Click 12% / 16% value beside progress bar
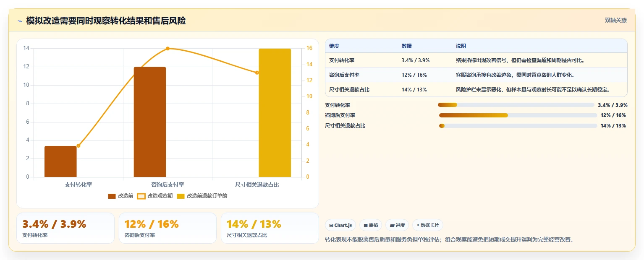The width and height of the screenshot is (644, 260). pos(613,115)
